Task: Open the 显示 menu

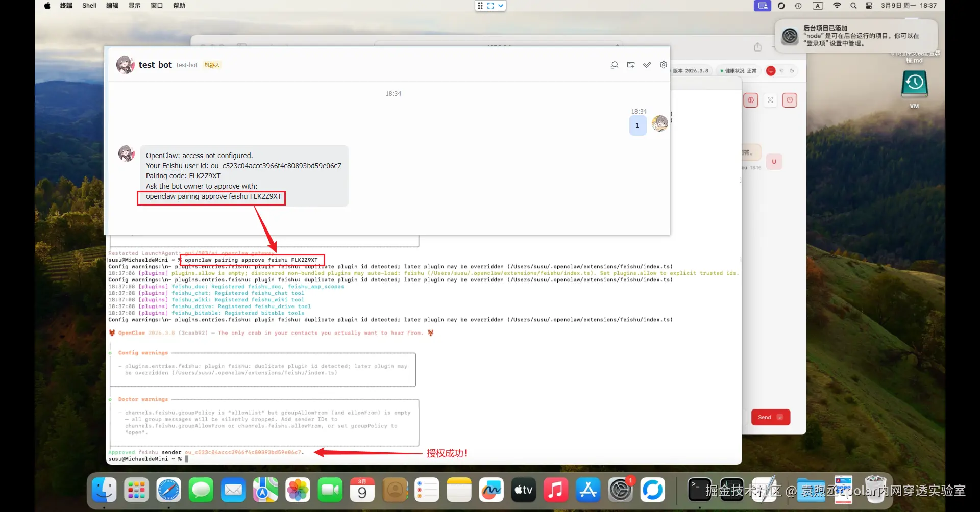Action: click(x=135, y=6)
